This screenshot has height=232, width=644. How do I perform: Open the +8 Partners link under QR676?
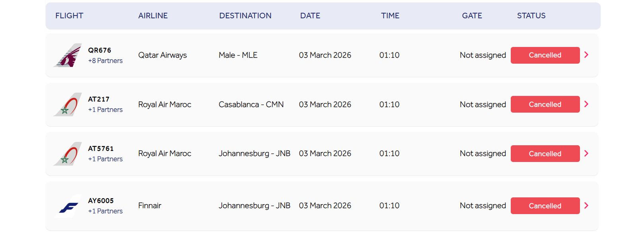(105, 61)
